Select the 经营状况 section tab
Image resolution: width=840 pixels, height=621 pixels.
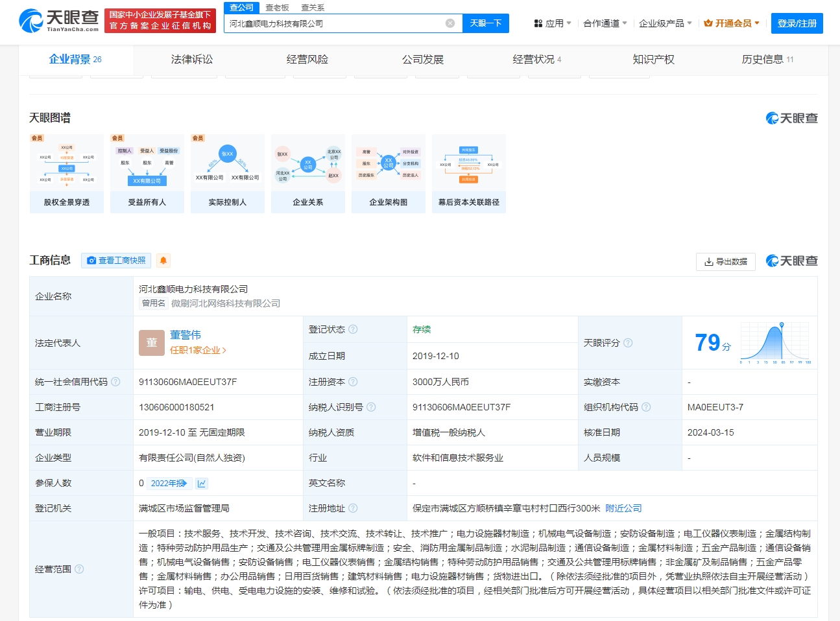(x=537, y=60)
